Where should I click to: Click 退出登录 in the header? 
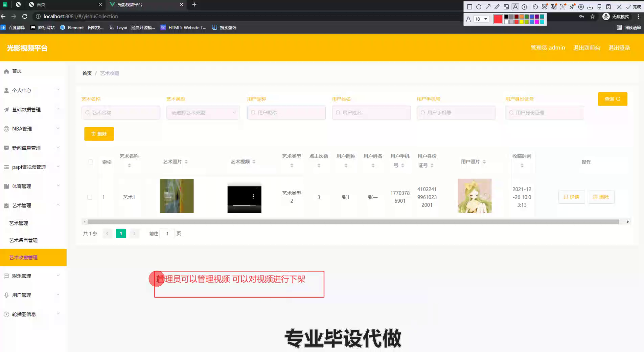[x=619, y=48]
